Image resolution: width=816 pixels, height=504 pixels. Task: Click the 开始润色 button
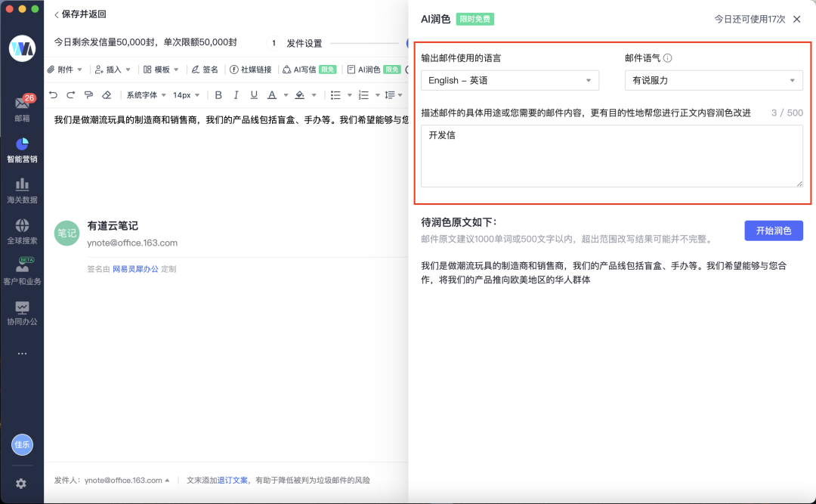[x=774, y=230]
